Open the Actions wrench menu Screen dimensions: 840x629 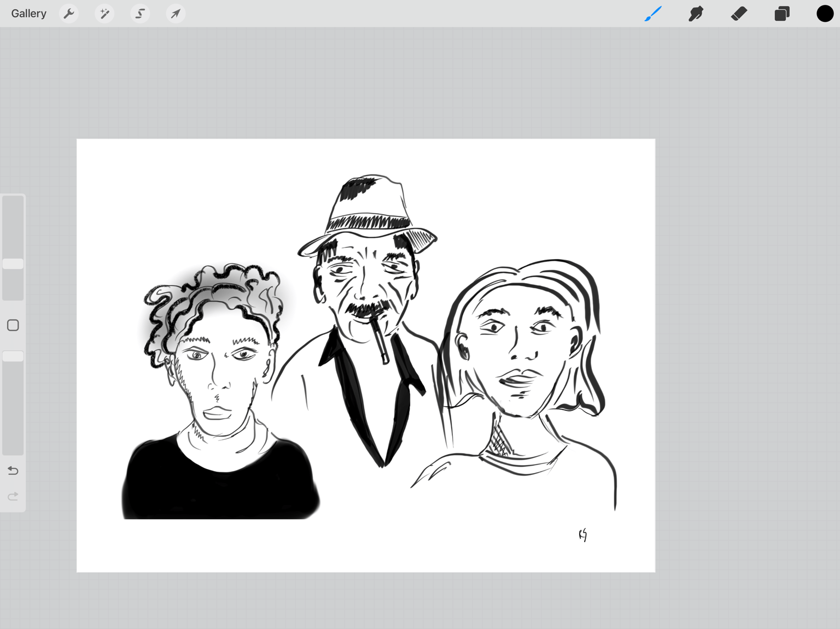[69, 14]
